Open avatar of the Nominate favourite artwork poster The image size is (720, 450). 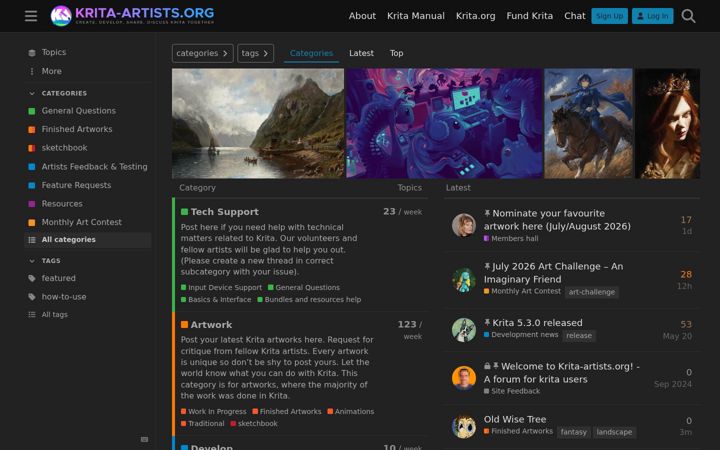click(x=464, y=225)
